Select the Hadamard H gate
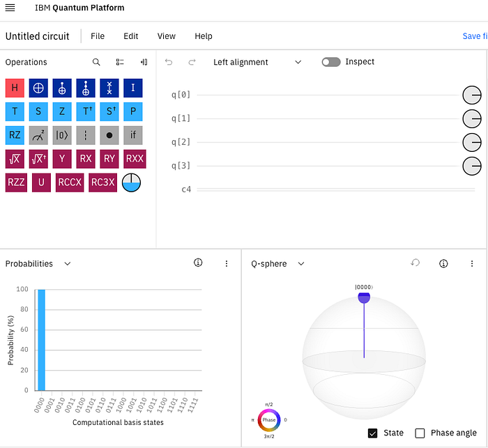The height and width of the screenshot is (448, 488). pos(15,88)
